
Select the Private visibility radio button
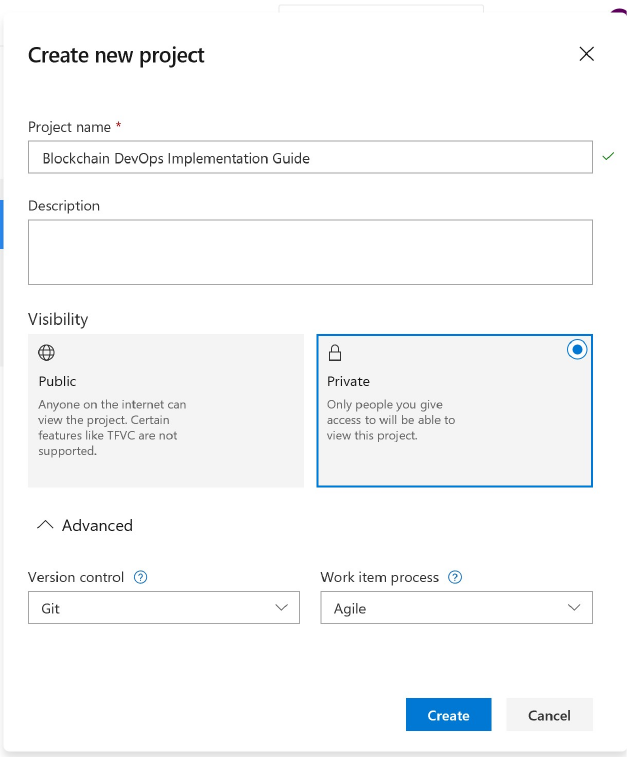point(576,350)
